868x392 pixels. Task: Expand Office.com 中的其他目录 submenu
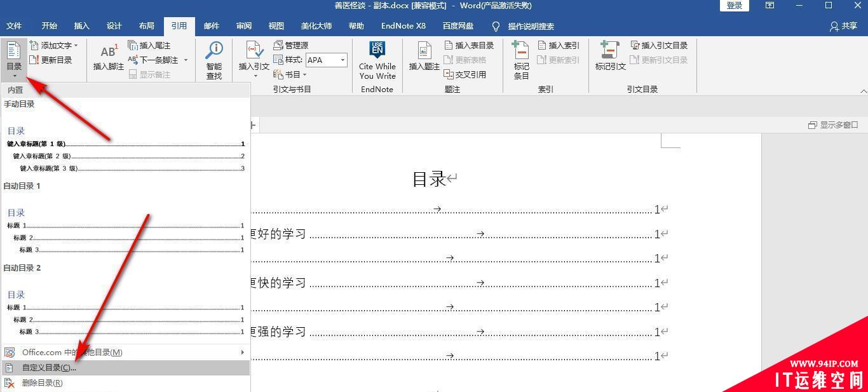pos(125,352)
